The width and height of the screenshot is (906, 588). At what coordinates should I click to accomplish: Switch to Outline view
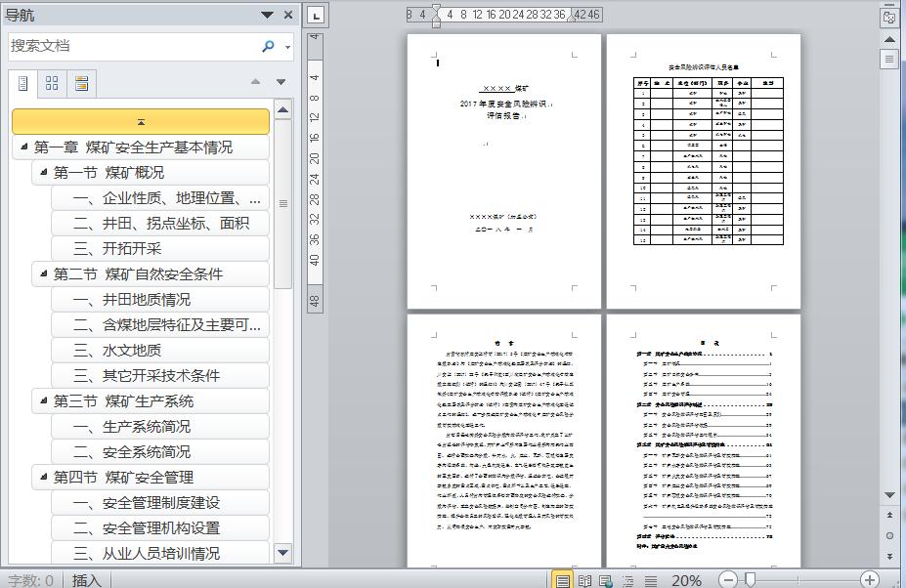pyautogui.click(x=628, y=580)
